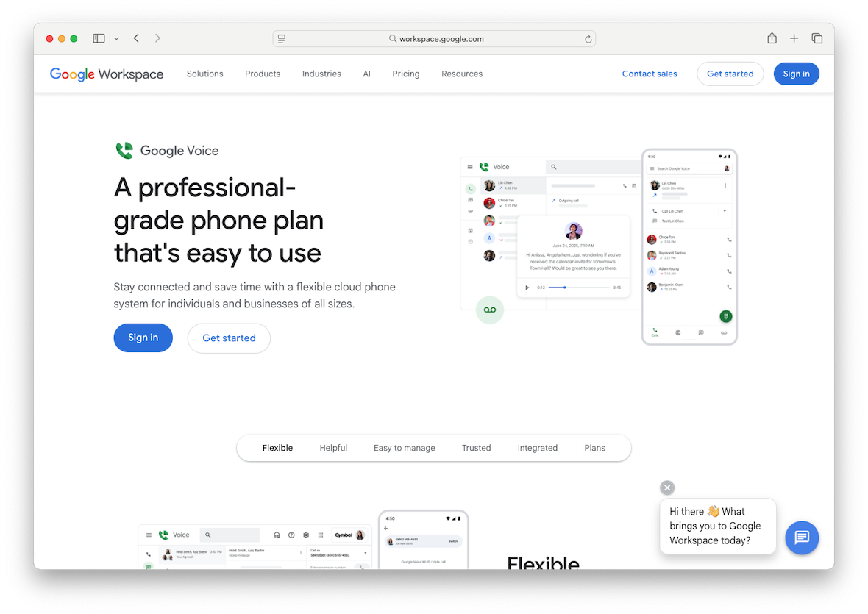The image size is (868, 614).
Task: Open the AI menu item
Action: point(366,74)
